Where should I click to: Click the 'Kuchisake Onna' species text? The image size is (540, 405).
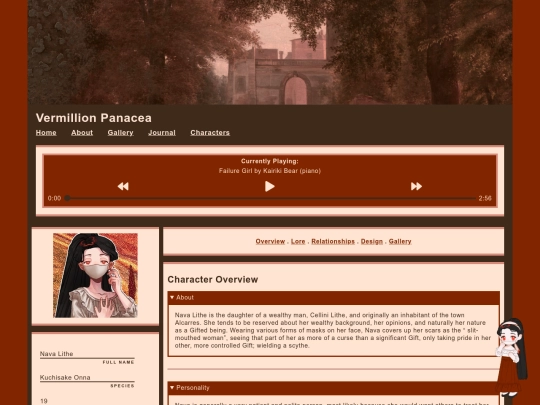click(x=65, y=377)
